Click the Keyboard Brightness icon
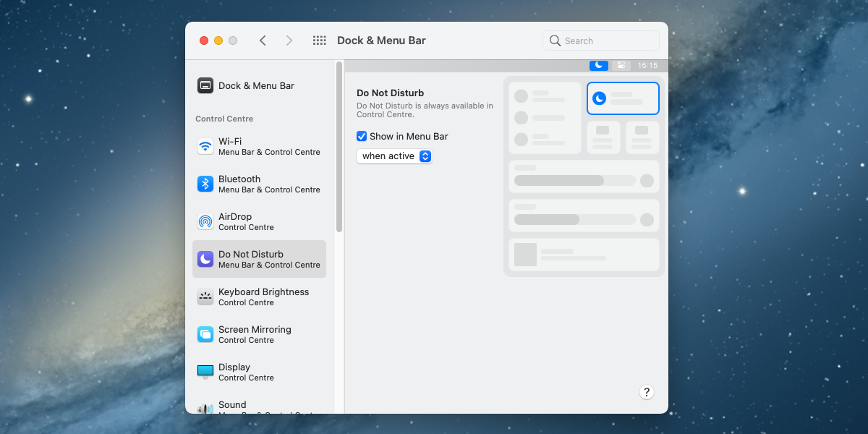Screen dimensions: 868x434 205,297
